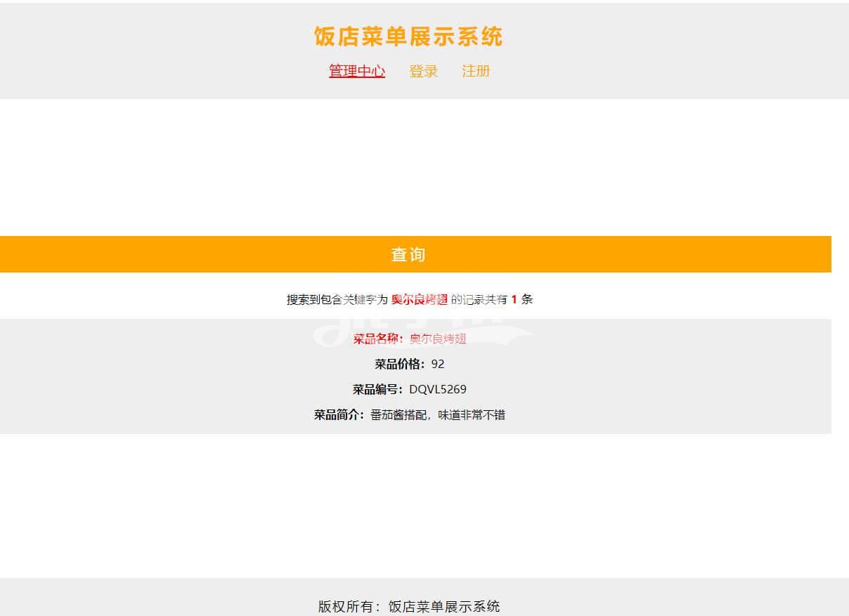This screenshot has height=616, width=849.
Task: Click the 菜品名称 label
Action: (x=378, y=339)
